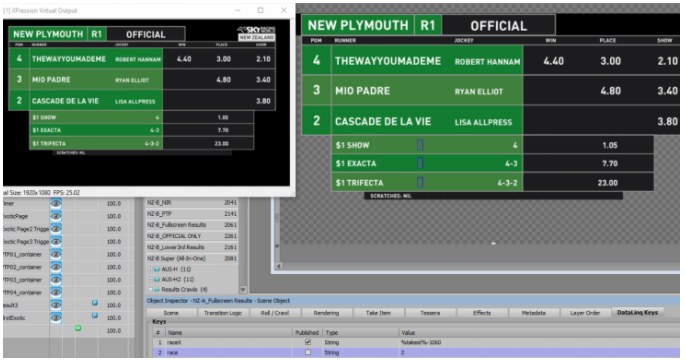The image size is (686, 361).
Task: Click the Type column header
Action: (x=361, y=333)
